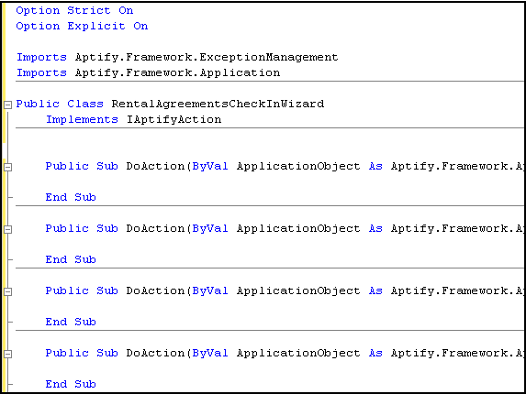Collapse the fourth DoAction sub outline box
Screen dimensions: 528x409
click(x=8, y=354)
